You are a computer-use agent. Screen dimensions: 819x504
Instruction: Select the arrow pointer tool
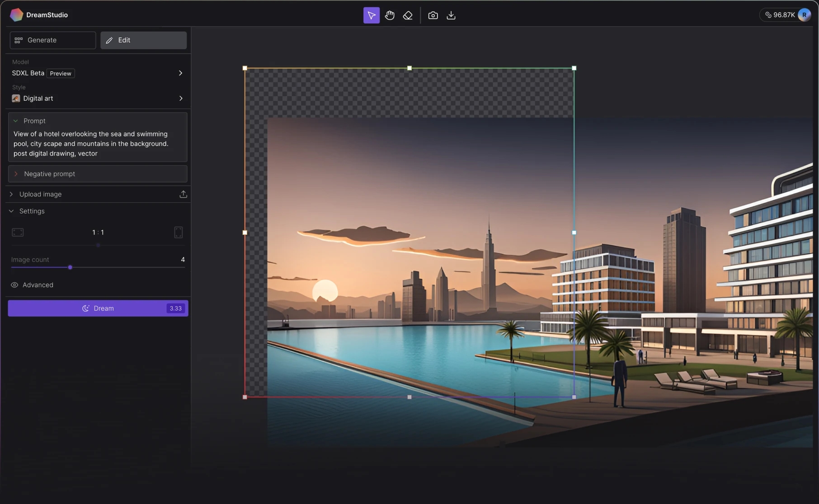tap(371, 15)
